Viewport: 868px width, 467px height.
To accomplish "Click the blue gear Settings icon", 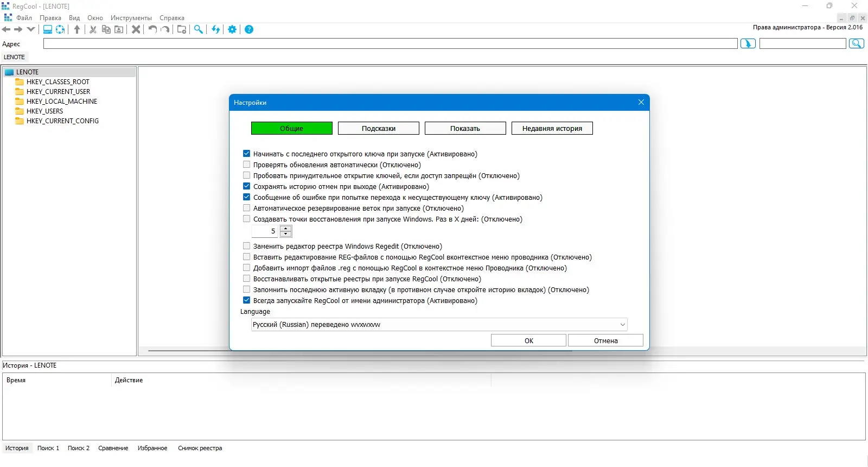I will coord(232,29).
